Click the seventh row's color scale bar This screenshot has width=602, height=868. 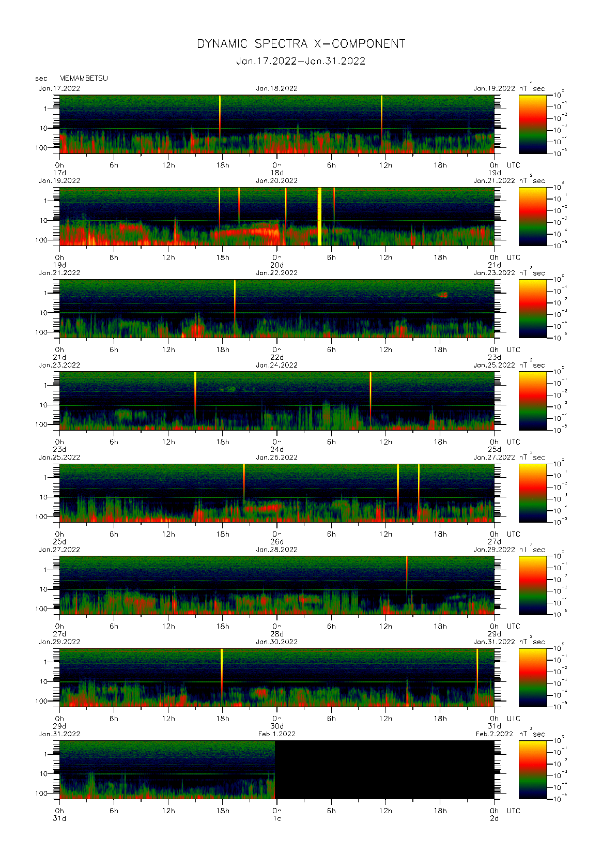coord(532,677)
